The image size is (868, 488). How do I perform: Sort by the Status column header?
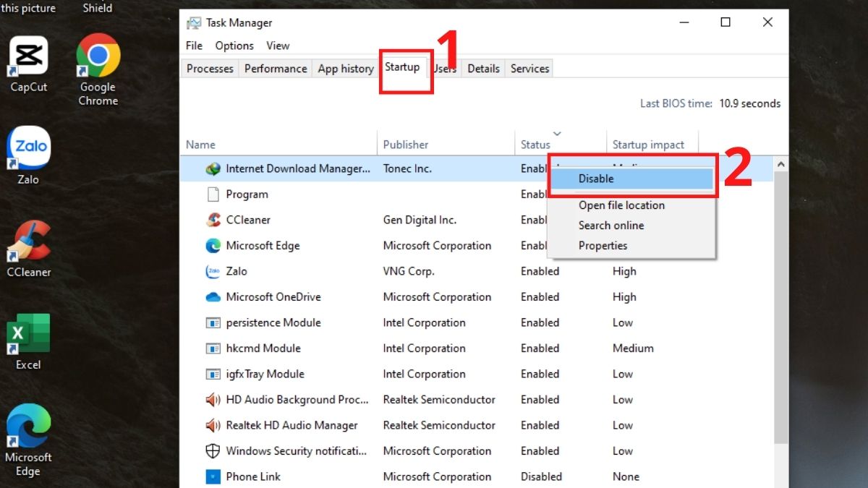tap(560, 145)
